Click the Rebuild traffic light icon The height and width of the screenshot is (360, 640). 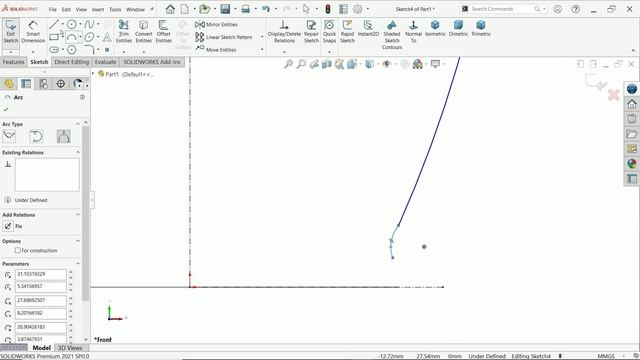(328, 9)
